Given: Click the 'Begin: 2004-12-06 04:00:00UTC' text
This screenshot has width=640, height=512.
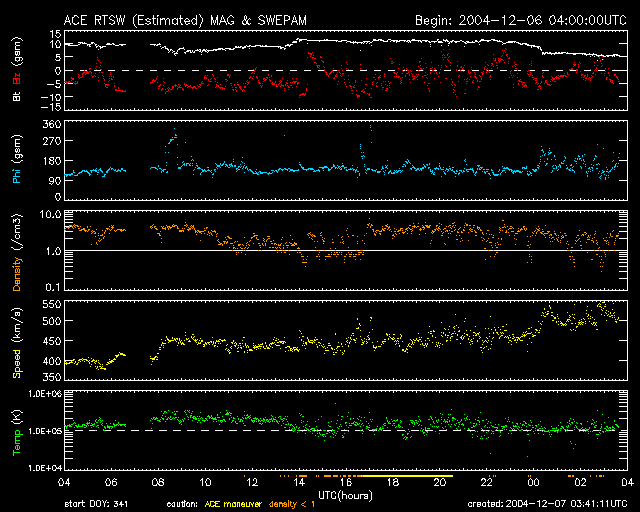Looking at the screenshot, I should click(521, 20).
